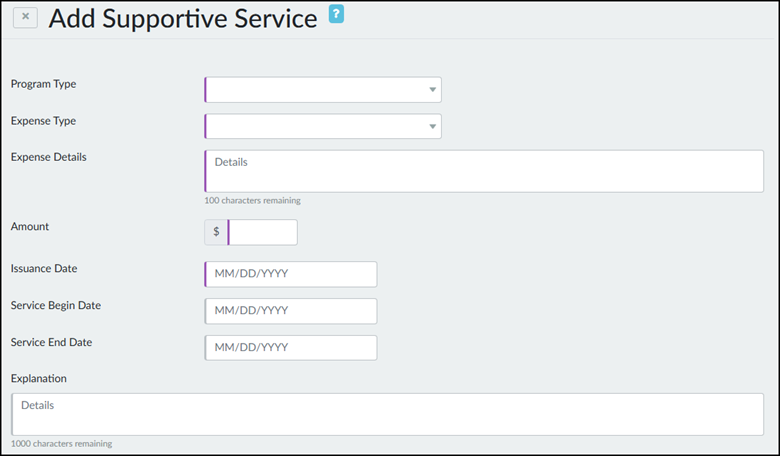Click the Add Supportive Service heading
The width and height of the screenshot is (780, 456).
(183, 18)
